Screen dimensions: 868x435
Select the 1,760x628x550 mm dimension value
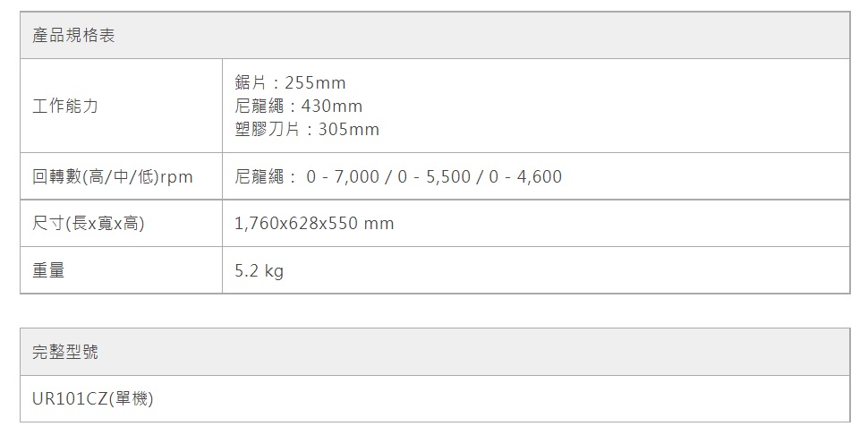coord(314,223)
